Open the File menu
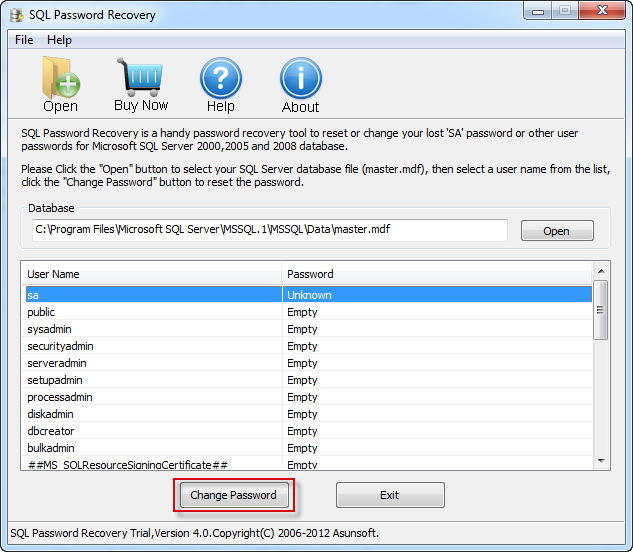The width and height of the screenshot is (633, 552). pyautogui.click(x=24, y=40)
